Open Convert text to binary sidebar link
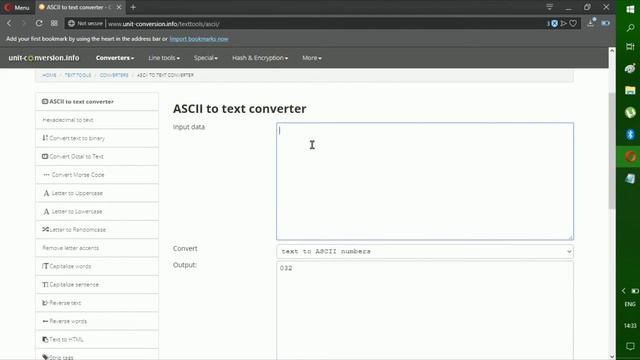640x360 pixels. (97, 138)
